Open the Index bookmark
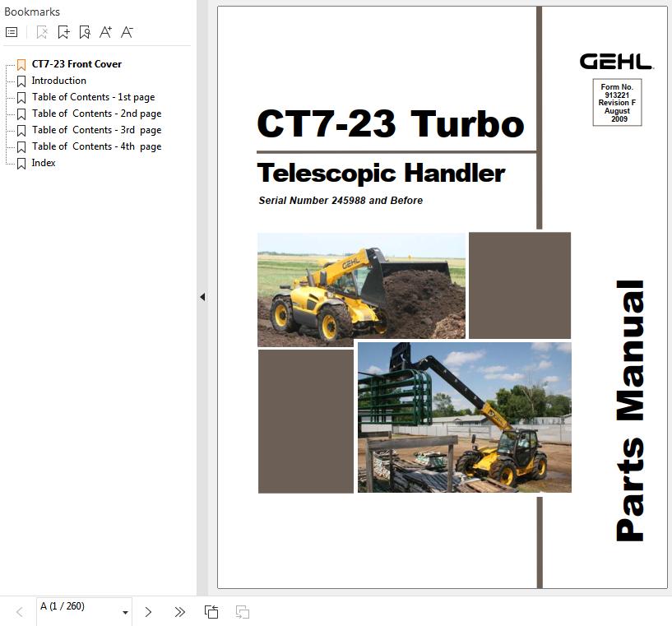 pyautogui.click(x=44, y=163)
